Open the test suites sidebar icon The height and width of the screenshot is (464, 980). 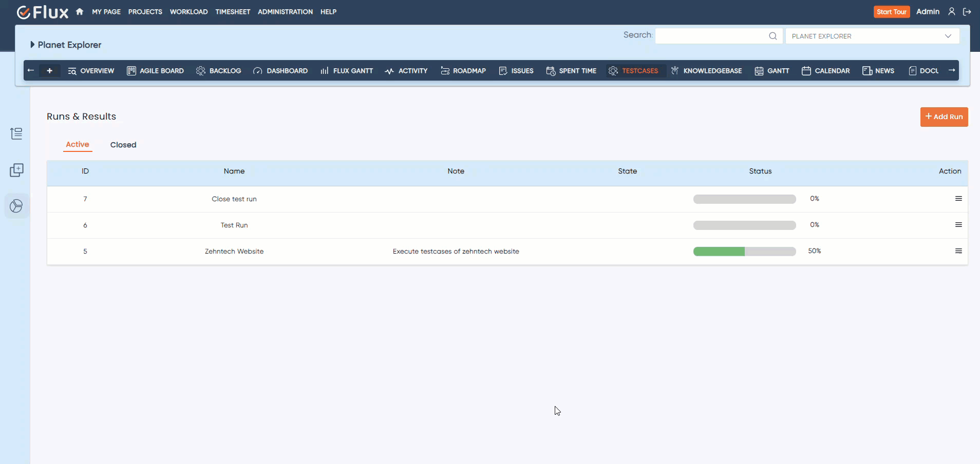click(x=16, y=134)
